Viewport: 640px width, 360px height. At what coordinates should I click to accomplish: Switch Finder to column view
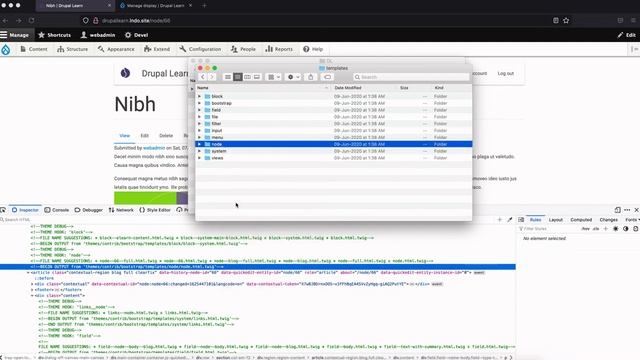click(247, 77)
